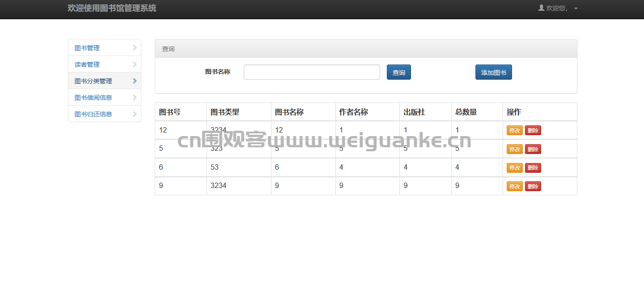The height and width of the screenshot is (295, 644).
Task: Click 删除 for book number 12
Action: (533, 130)
